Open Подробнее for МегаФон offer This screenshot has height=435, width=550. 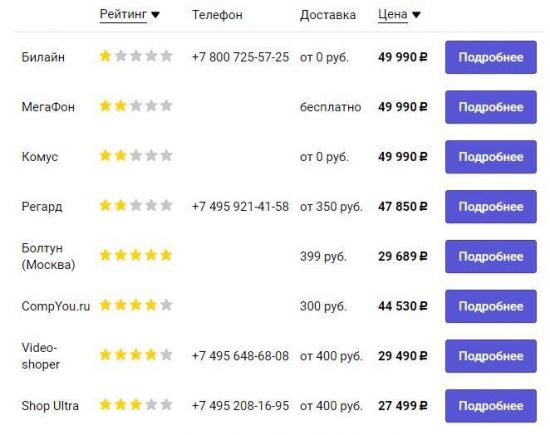[491, 107]
